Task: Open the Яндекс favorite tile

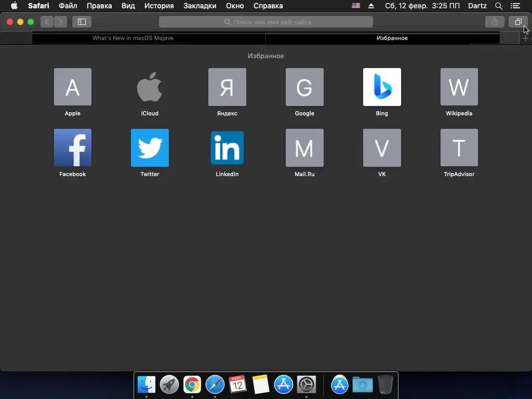Action: 227,87
